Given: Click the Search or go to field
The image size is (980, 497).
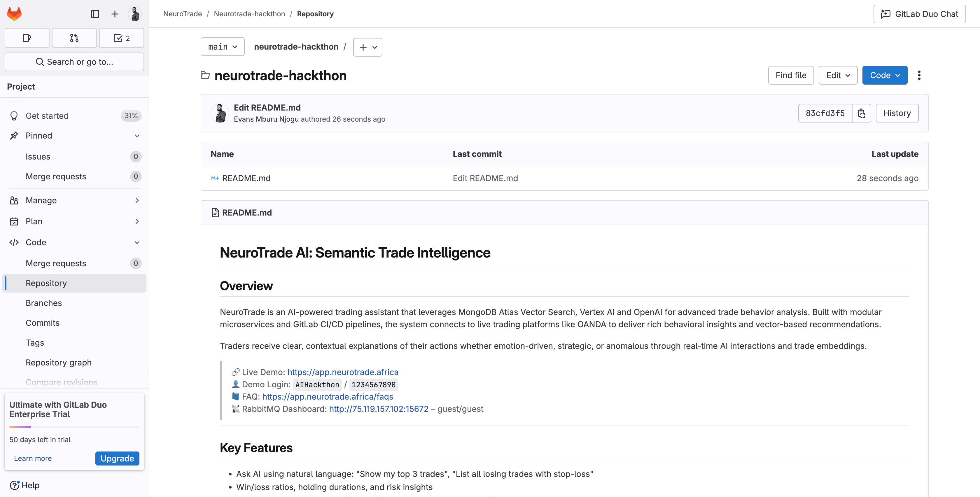Looking at the screenshot, I should [74, 62].
